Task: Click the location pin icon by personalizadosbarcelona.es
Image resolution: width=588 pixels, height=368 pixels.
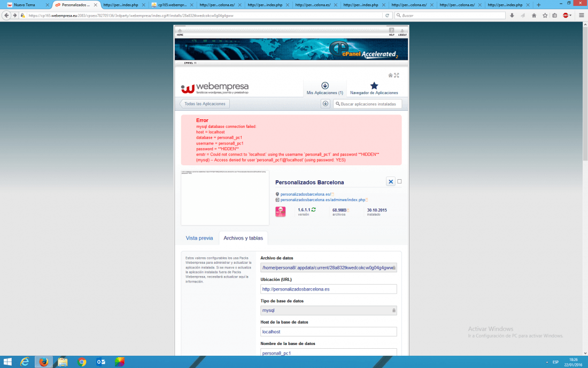Action: coord(277,194)
